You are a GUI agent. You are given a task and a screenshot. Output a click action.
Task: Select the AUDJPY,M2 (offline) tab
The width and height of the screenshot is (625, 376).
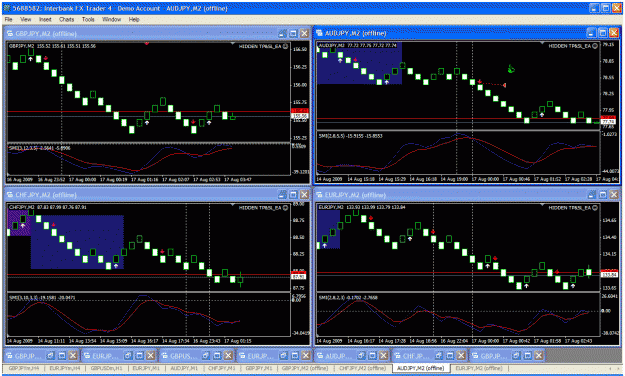pos(421,368)
